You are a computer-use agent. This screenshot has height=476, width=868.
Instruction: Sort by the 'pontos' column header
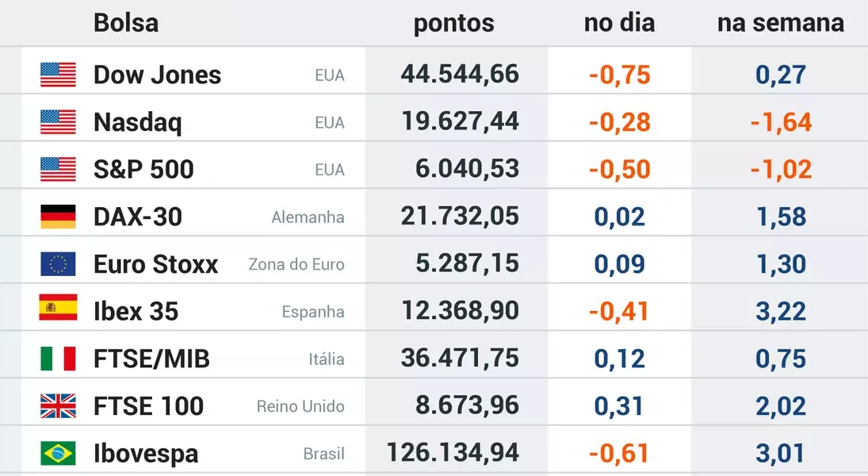coord(453,23)
